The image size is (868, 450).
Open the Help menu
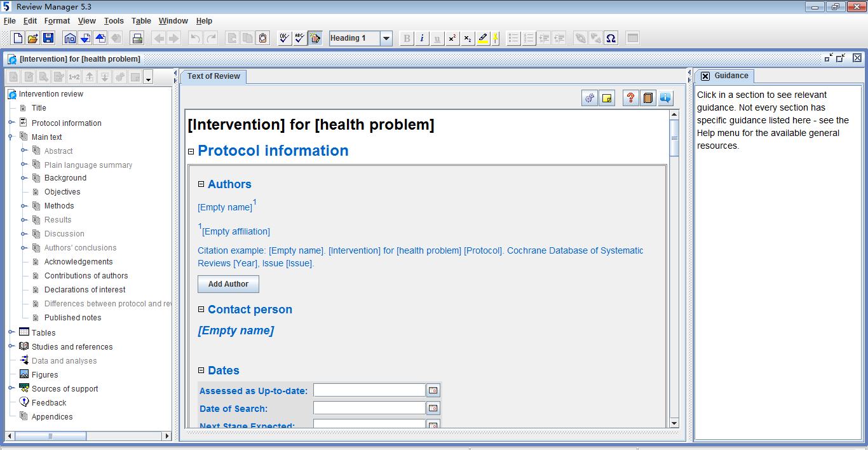pos(204,21)
